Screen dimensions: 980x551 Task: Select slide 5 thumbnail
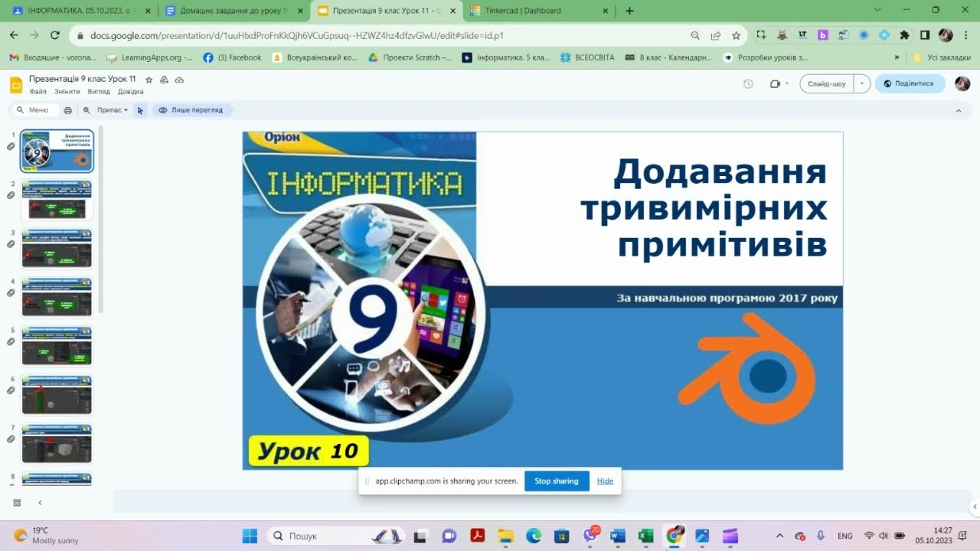pyautogui.click(x=57, y=347)
